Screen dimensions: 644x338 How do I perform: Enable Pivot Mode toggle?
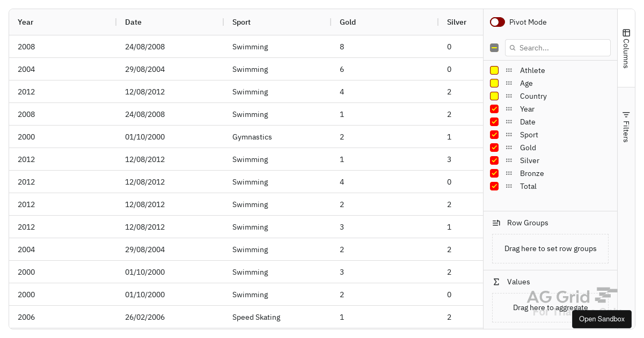[x=497, y=22]
